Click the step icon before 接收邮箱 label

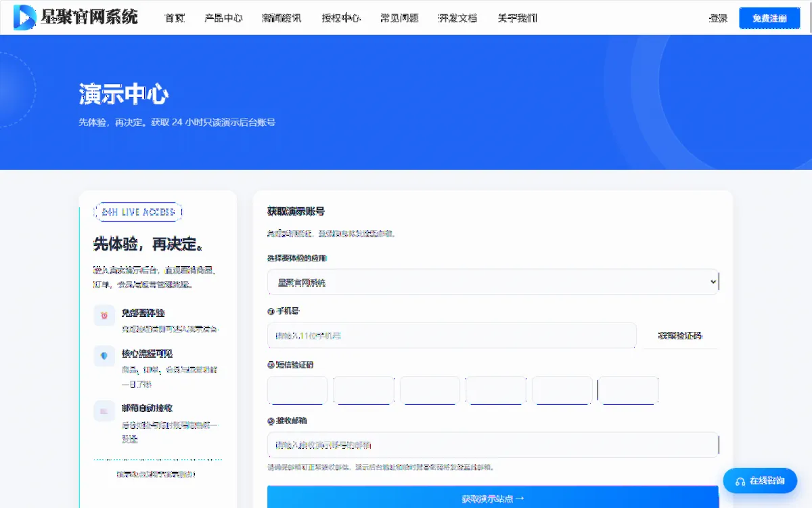click(271, 421)
